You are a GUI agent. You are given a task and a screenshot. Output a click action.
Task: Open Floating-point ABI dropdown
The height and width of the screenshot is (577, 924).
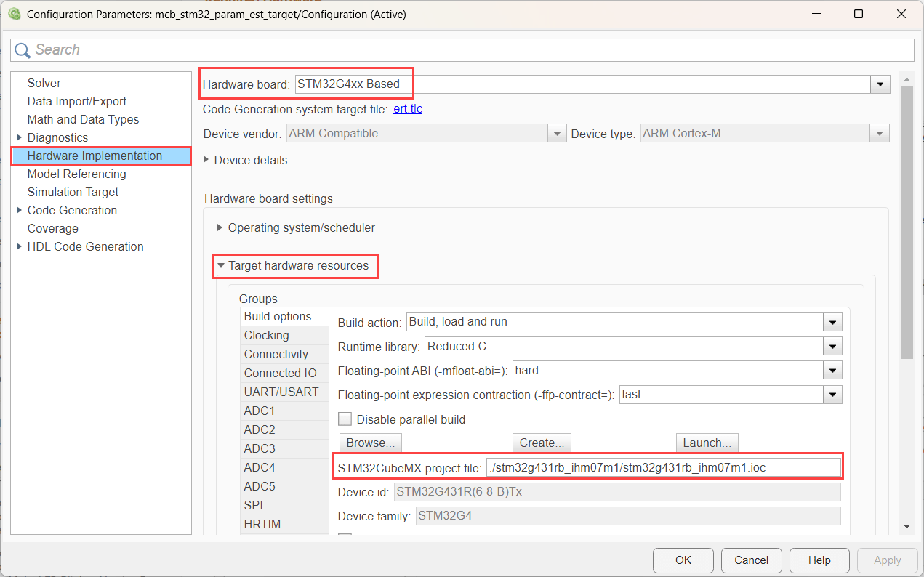(832, 371)
